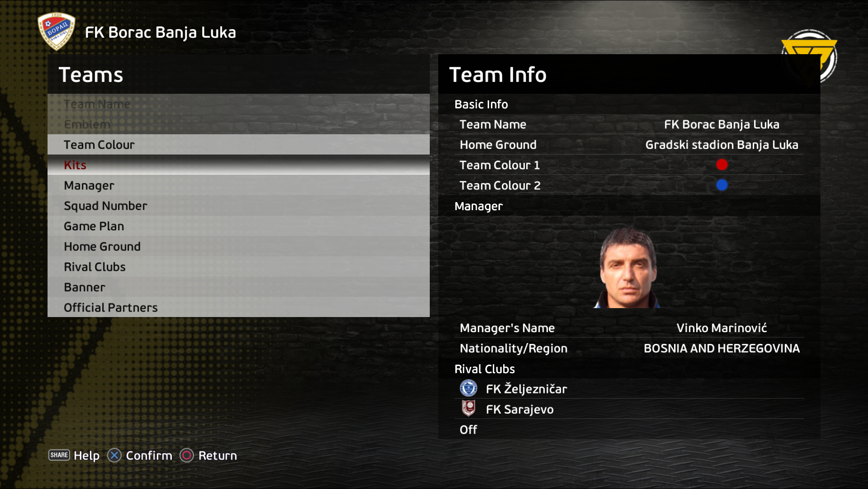Screen dimensions: 868x489
Task: Select the red Team Colour 1 swatch
Action: (x=722, y=165)
